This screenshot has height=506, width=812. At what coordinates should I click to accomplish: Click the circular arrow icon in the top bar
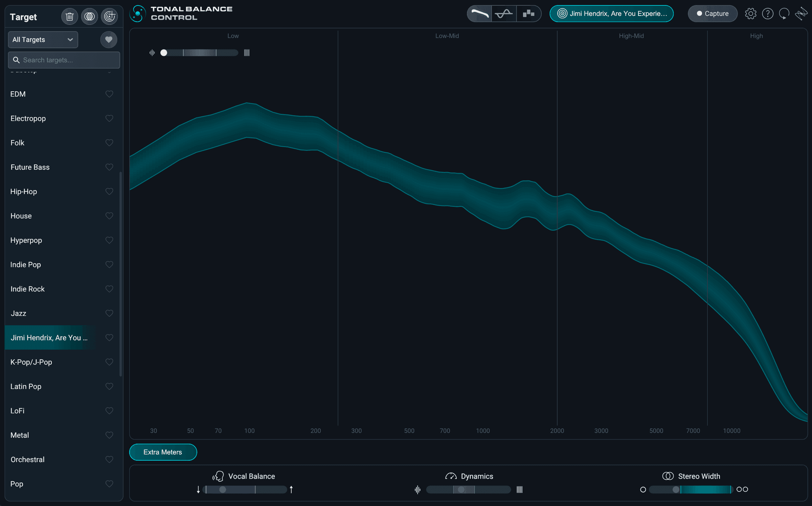[x=784, y=14]
